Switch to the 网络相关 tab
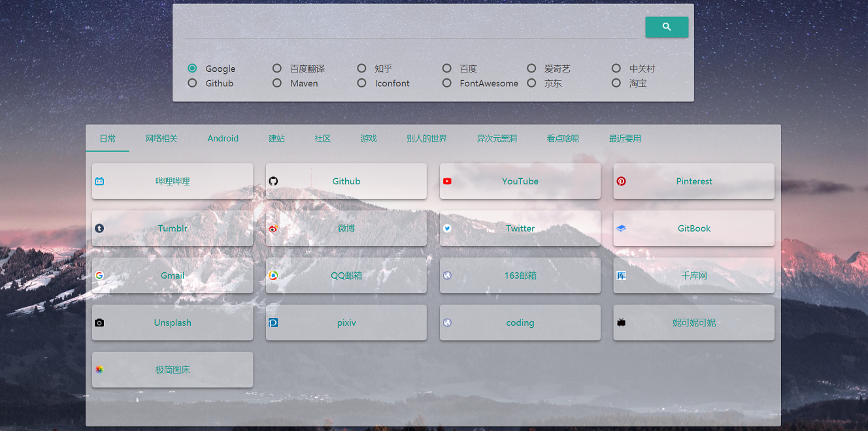868x431 pixels. [x=161, y=138]
